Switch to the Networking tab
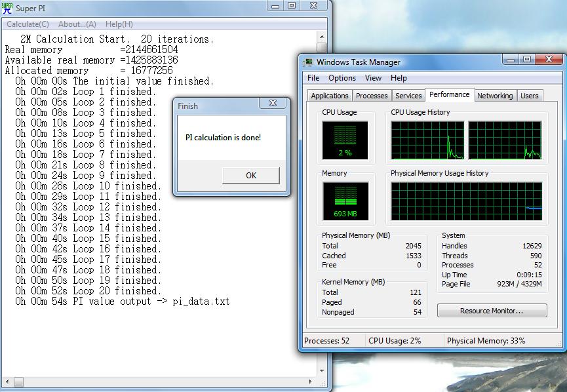567x392 pixels. click(495, 96)
